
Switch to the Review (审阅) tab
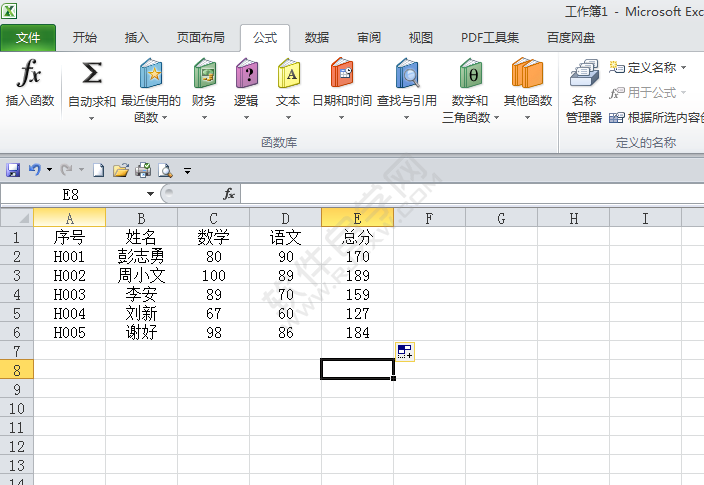(x=369, y=38)
